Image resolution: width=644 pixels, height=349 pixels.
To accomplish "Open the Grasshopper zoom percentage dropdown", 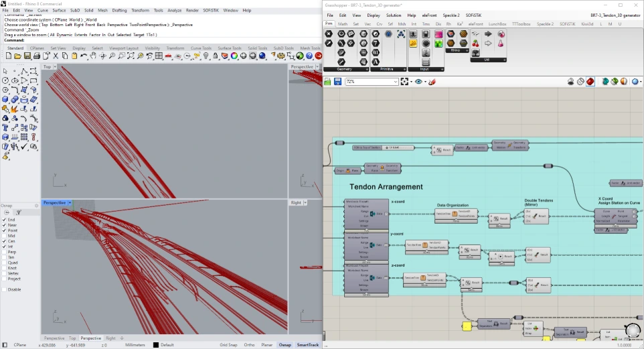I will (395, 82).
